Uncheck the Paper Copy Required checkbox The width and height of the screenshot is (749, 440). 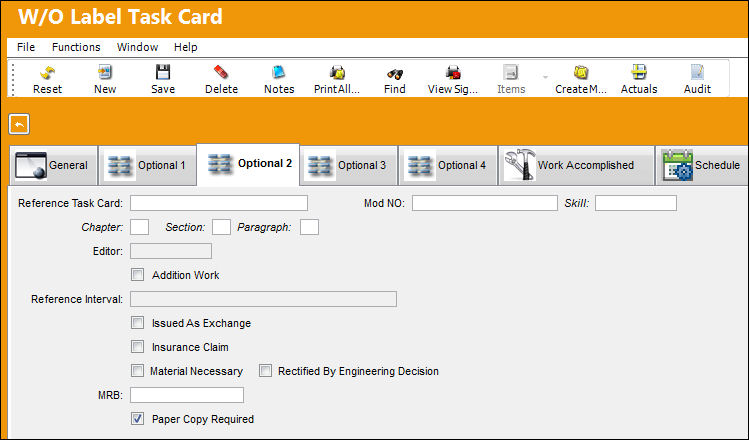tap(138, 419)
